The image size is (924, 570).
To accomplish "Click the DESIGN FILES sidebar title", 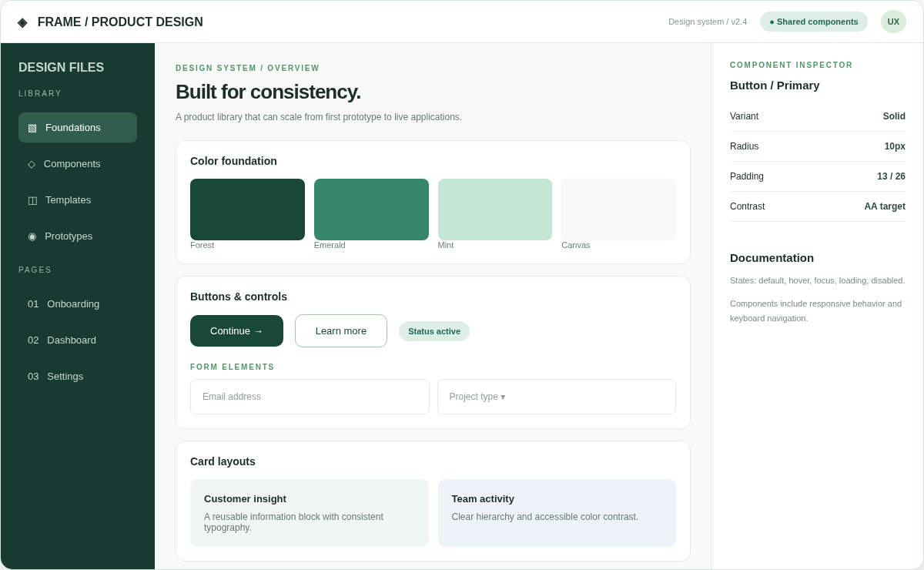I will [x=61, y=68].
